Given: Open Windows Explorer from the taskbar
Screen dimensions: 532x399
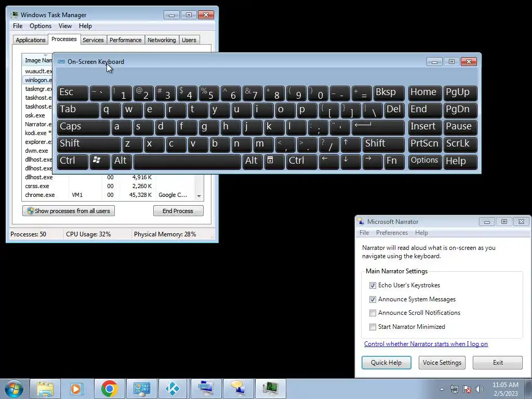Looking at the screenshot, I should click(x=45, y=389).
